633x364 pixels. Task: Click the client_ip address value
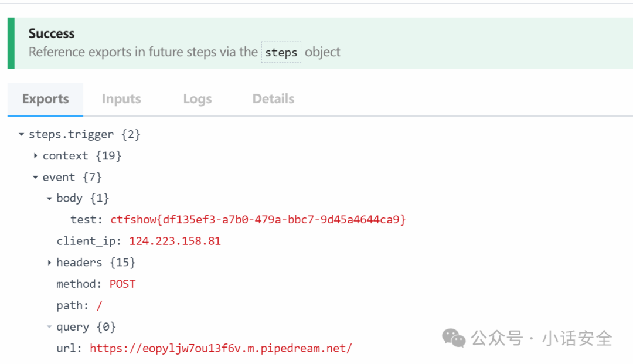(x=175, y=241)
